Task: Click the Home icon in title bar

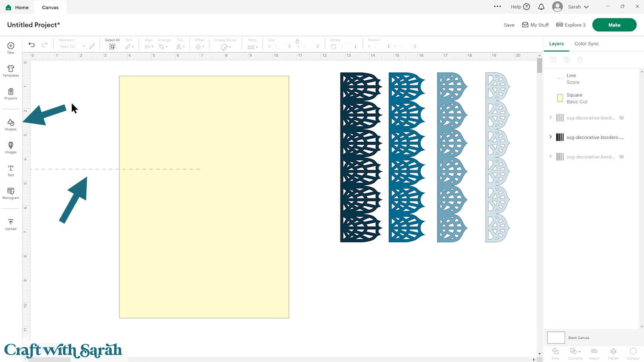Action: (x=8, y=7)
